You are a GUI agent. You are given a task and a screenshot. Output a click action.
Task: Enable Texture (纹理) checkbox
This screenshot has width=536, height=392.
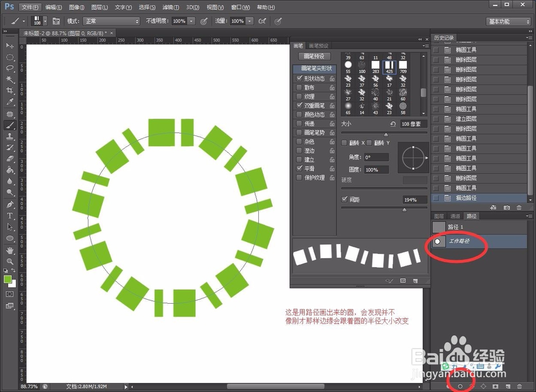[x=299, y=96]
